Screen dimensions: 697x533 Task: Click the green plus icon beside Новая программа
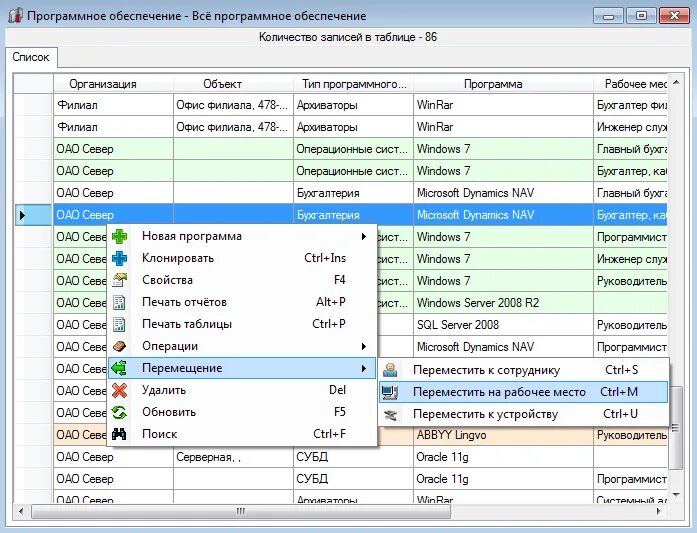point(119,236)
